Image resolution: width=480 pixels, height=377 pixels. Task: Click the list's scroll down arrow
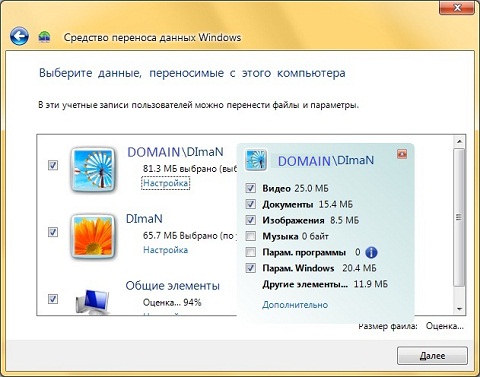pyautogui.click(x=459, y=309)
